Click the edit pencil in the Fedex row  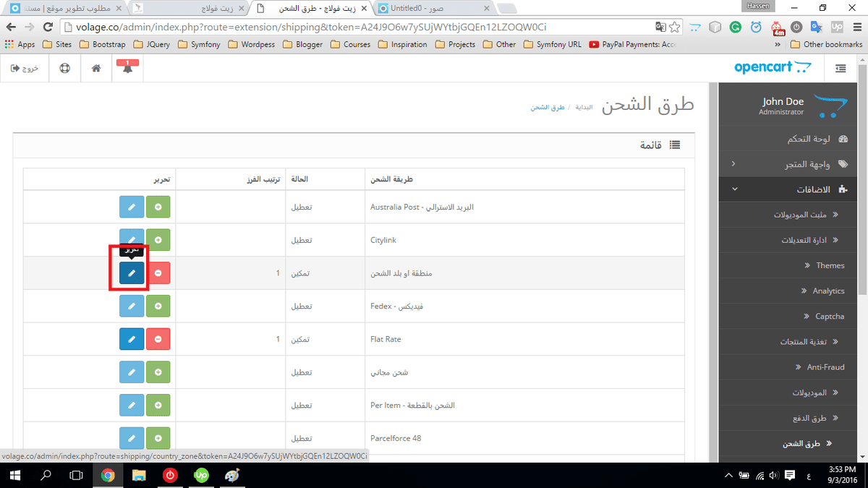(x=132, y=306)
